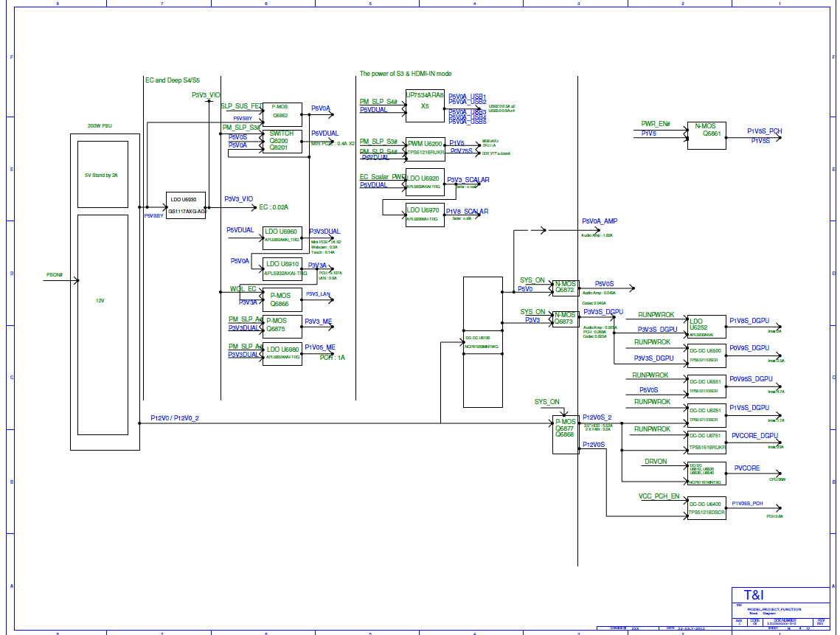840x635 pixels.
Task: Click the PVCORE output label
Action: [x=747, y=468]
